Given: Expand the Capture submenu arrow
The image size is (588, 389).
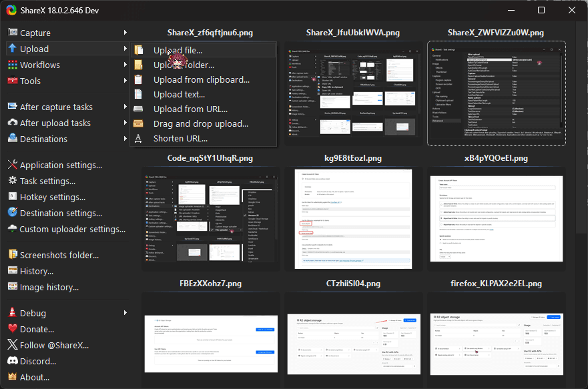Looking at the screenshot, I should 125,33.
